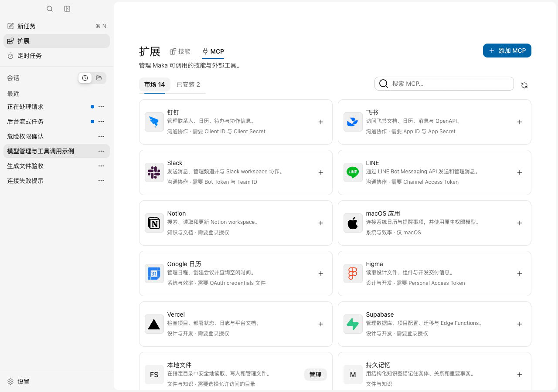Open the 连接失败提示 session

[x=25, y=181]
